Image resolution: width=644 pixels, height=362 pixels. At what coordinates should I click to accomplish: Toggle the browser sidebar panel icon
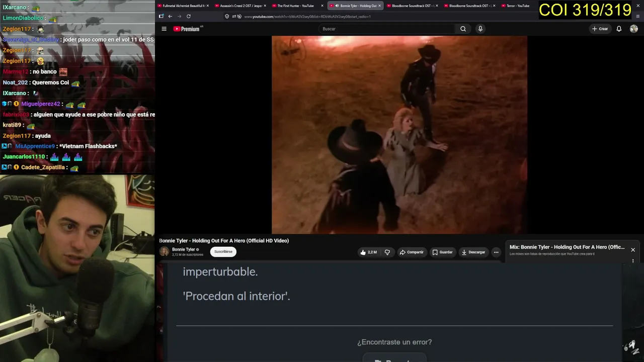point(161,16)
